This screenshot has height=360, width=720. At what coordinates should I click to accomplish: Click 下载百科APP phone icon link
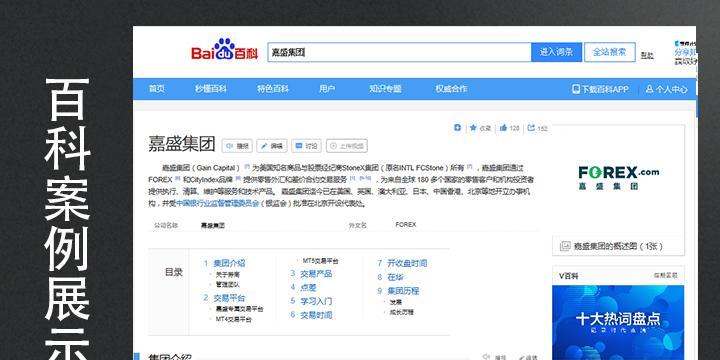click(600, 90)
